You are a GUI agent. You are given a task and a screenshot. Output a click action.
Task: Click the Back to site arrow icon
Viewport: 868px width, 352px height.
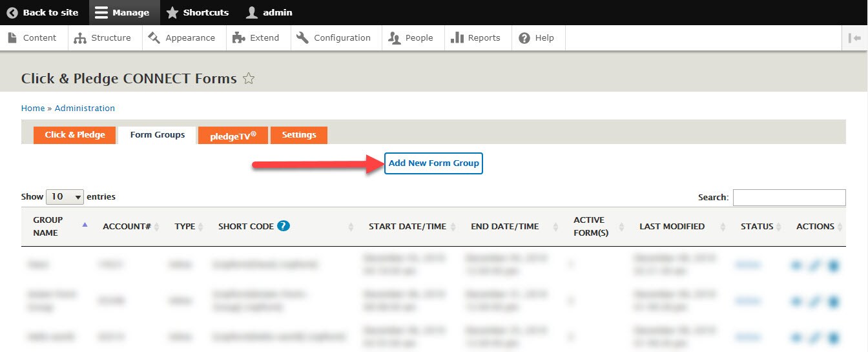pos(12,12)
